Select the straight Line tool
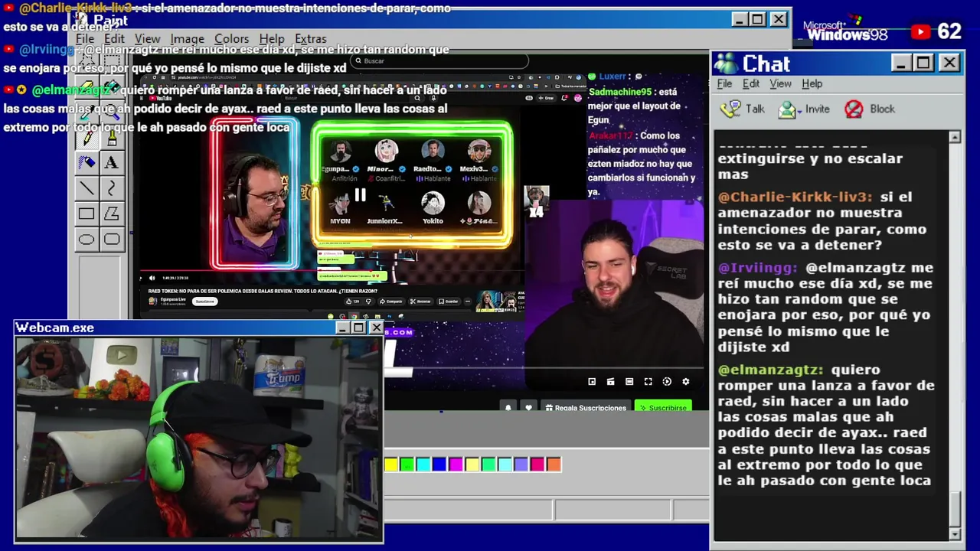The height and width of the screenshot is (551, 980). click(x=87, y=188)
